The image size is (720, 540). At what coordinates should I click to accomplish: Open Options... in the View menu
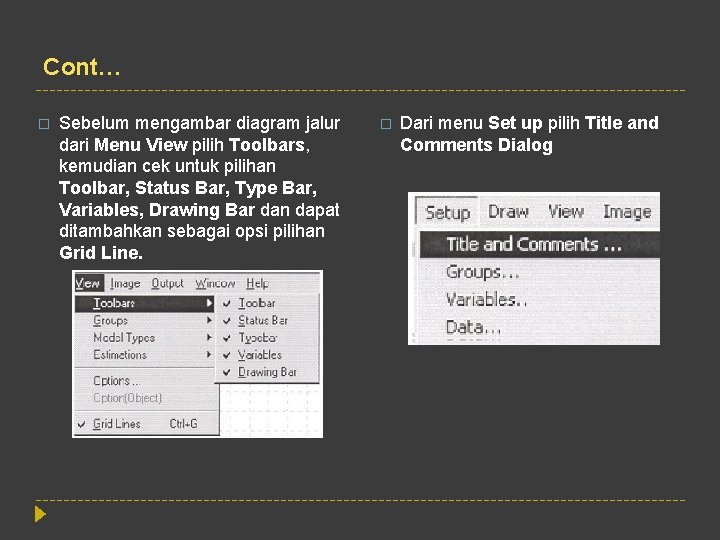117,381
